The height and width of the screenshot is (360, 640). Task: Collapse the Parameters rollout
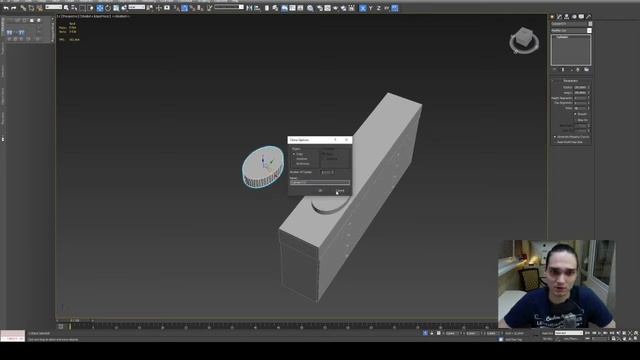point(571,81)
